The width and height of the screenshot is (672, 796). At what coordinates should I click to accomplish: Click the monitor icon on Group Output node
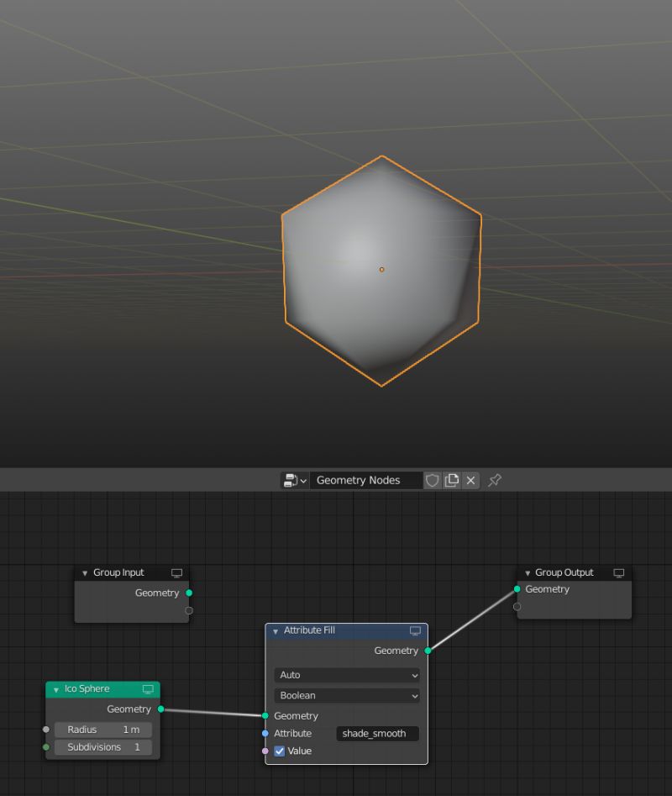619,572
